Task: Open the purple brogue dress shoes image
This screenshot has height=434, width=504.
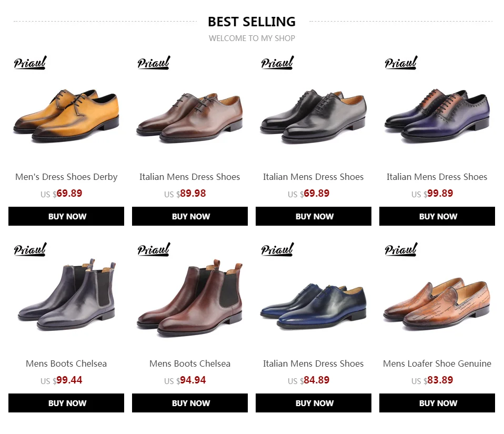Action: (437, 116)
